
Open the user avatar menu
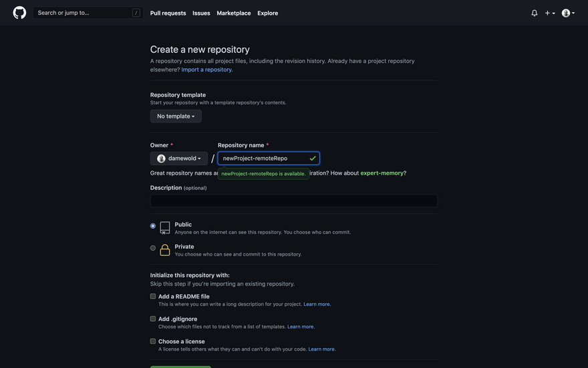568,13
